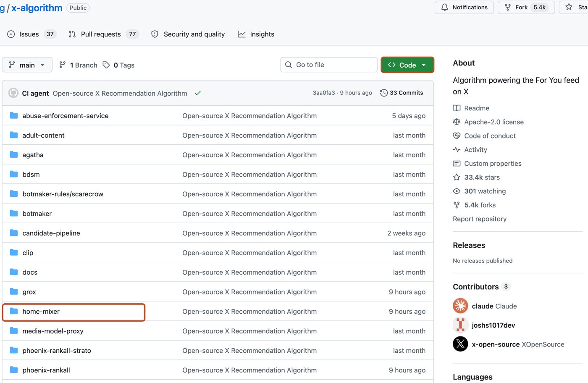The image size is (588, 383).
Task: Click the x-algorithm repository name link
Action: coord(37,8)
